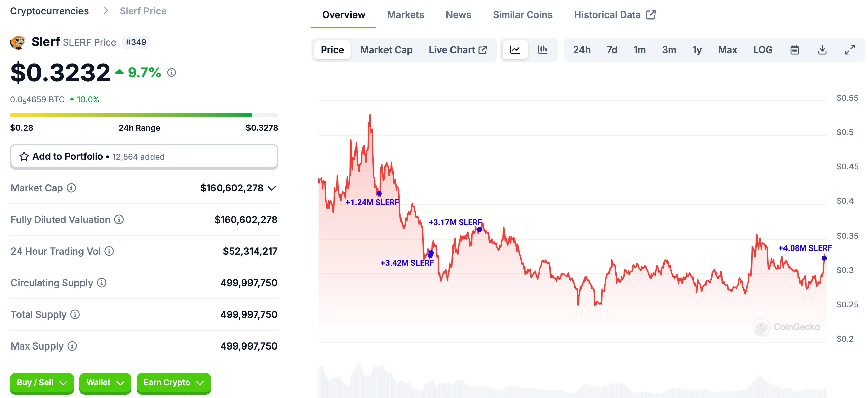Screen dimensions: 868x398
Task: Click the download chart data icon
Action: point(822,50)
